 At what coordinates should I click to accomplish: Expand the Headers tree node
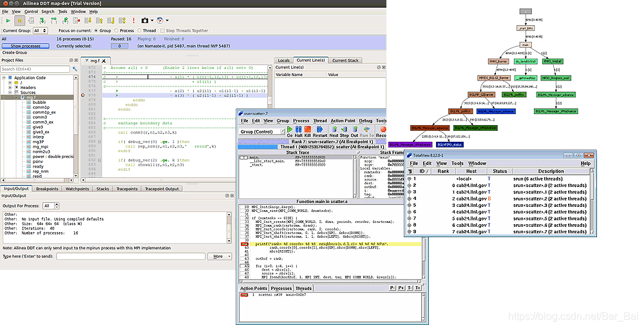pyautogui.click(x=10, y=88)
